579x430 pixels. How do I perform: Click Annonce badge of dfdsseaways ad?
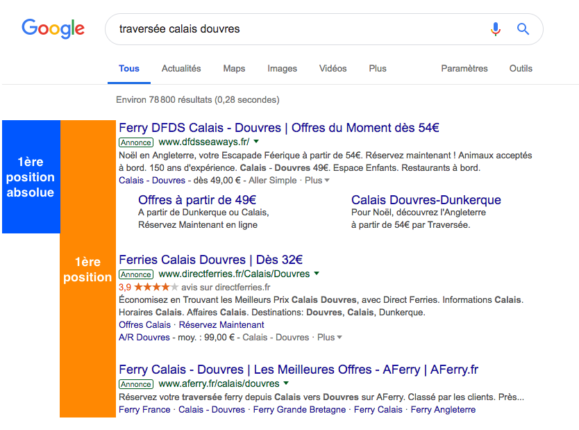pos(136,142)
